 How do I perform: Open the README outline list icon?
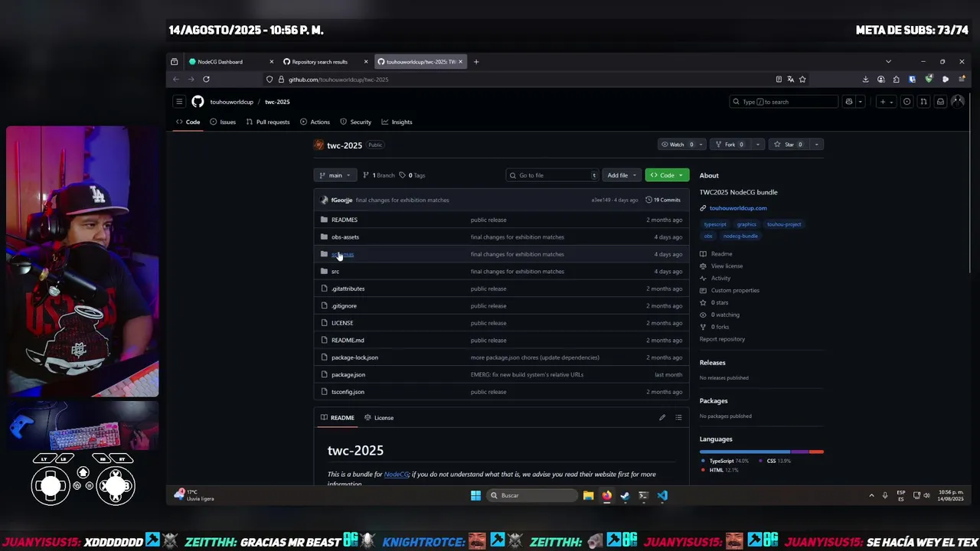coord(678,418)
